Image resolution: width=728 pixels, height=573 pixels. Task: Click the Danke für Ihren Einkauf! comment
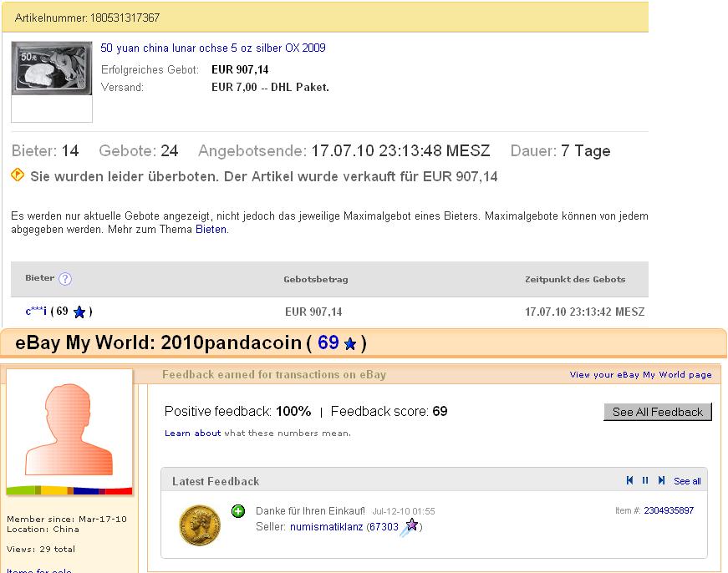coord(310,511)
